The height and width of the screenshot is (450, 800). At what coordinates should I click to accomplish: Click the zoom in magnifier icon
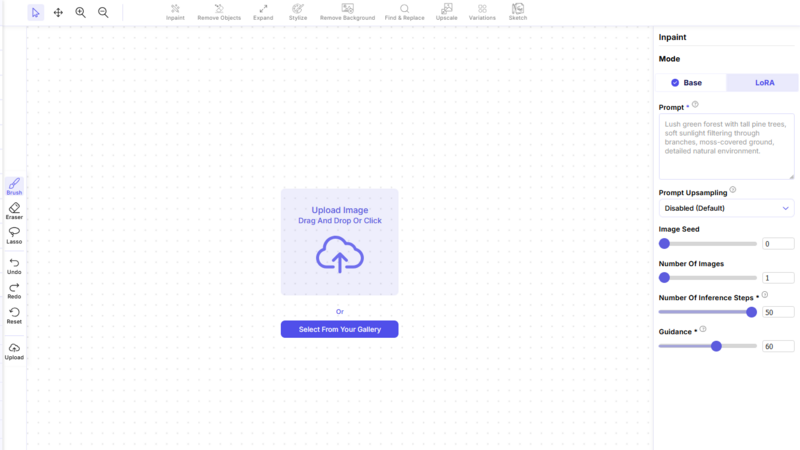[81, 13]
